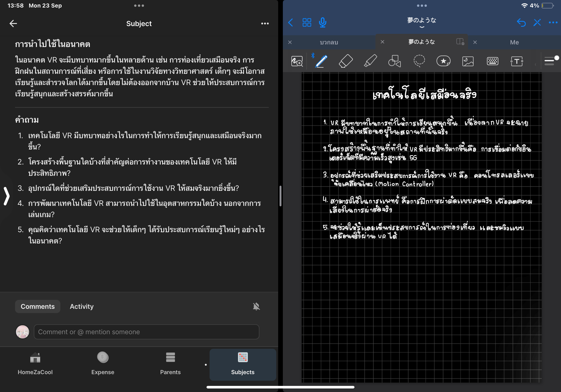Viewport: 561px width, 392px height.
Task: Activate the Lasso selection tool
Action: tap(419, 61)
